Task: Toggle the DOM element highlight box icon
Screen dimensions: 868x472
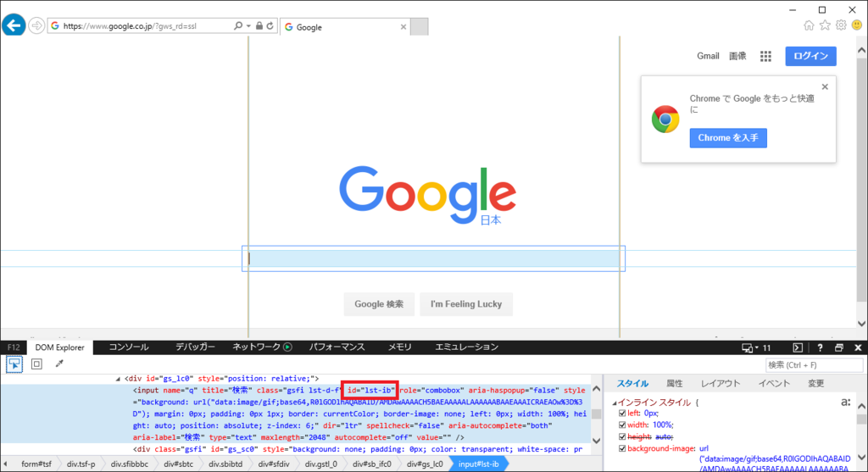Action: coord(36,364)
